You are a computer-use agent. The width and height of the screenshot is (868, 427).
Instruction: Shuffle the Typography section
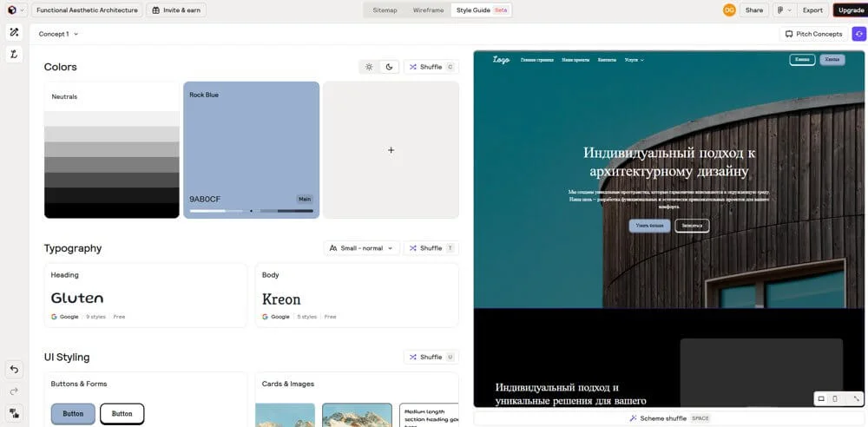(x=431, y=248)
